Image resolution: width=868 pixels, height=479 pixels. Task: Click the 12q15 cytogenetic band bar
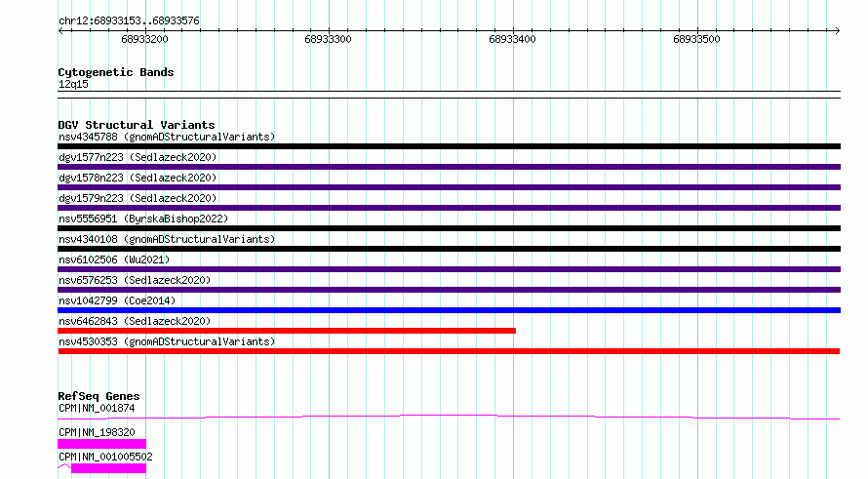[x=449, y=95]
